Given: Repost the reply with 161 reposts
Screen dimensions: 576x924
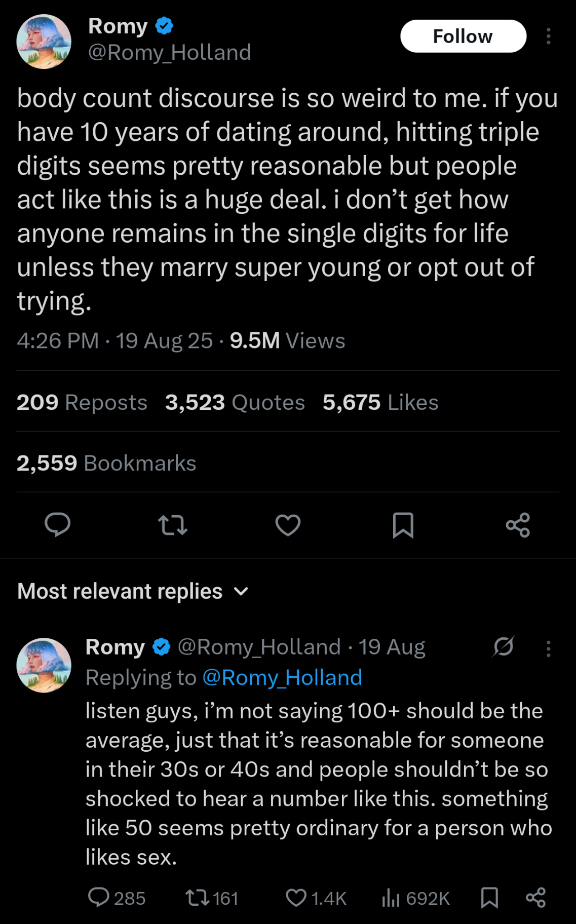Looking at the screenshot, I should (x=197, y=898).
